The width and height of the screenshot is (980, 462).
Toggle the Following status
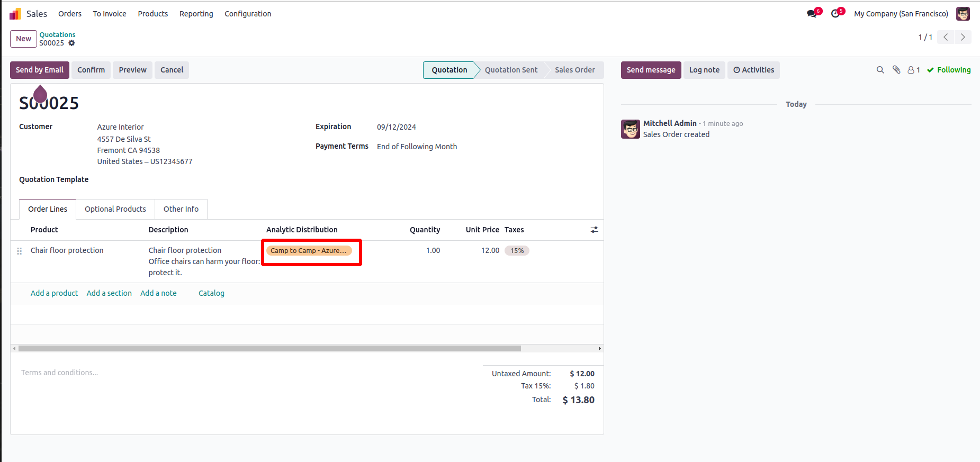point(949,70)
